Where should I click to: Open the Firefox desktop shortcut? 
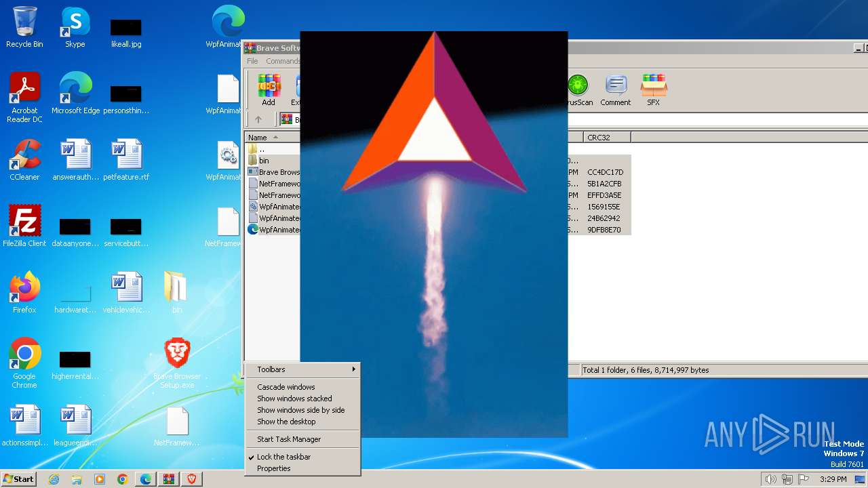pos(24,293)
